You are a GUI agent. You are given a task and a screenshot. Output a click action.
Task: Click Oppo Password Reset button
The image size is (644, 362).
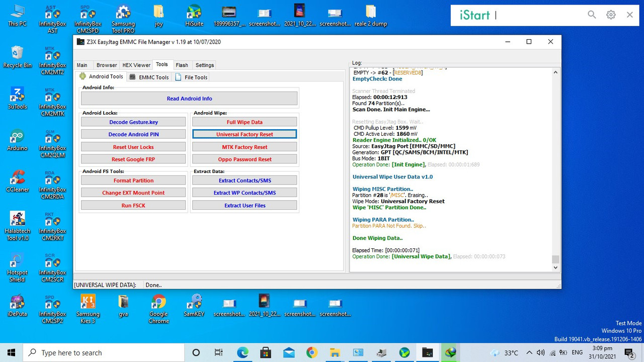tap(245, 159)
